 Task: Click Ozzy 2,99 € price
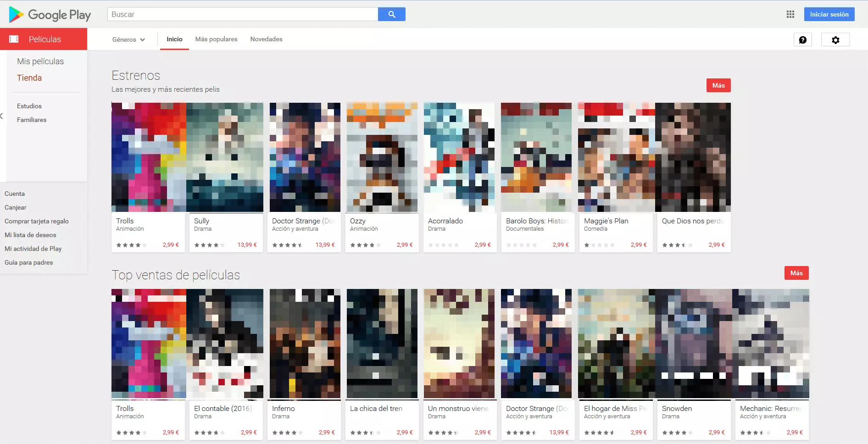[x=405, y=245]
